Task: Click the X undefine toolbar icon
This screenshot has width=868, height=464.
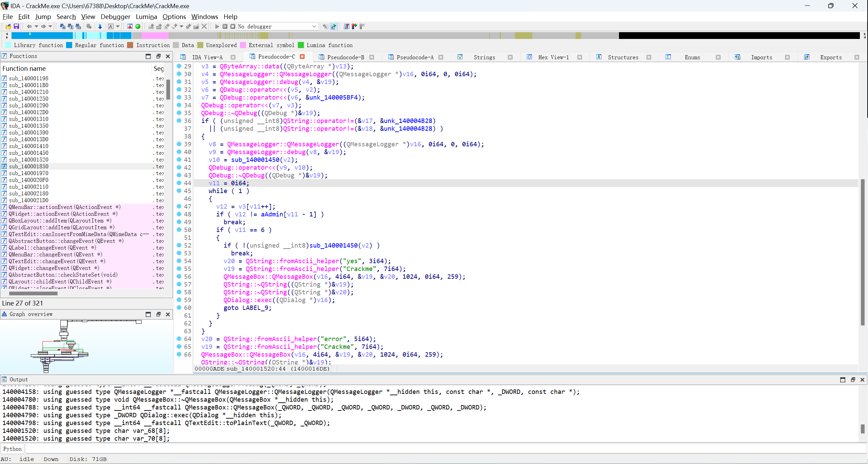Action: point(204,26)
